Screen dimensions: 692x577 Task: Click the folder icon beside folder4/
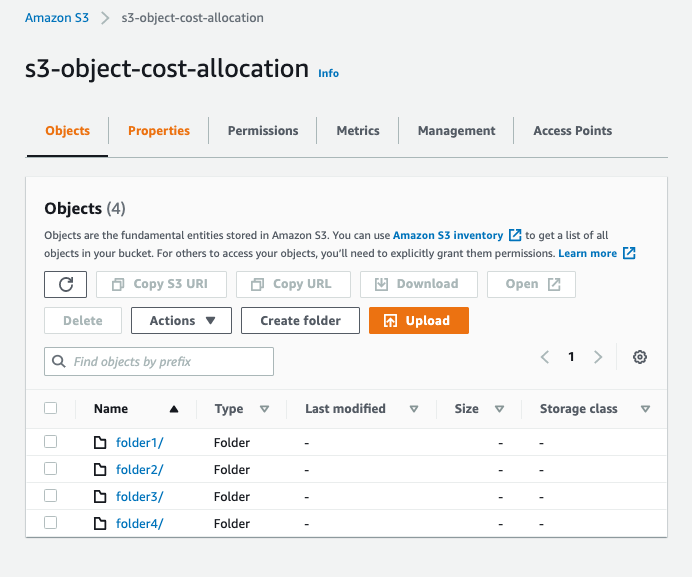click(x=100, y=524)
